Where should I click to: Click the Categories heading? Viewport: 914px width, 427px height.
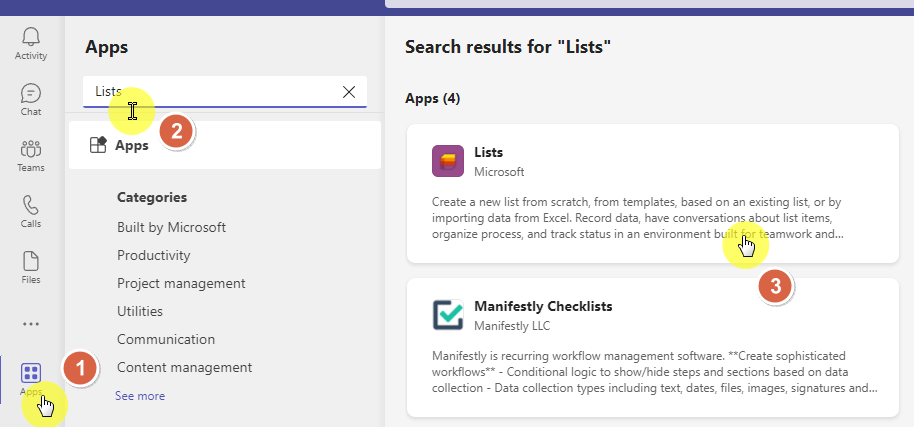[x=152, y=197]
